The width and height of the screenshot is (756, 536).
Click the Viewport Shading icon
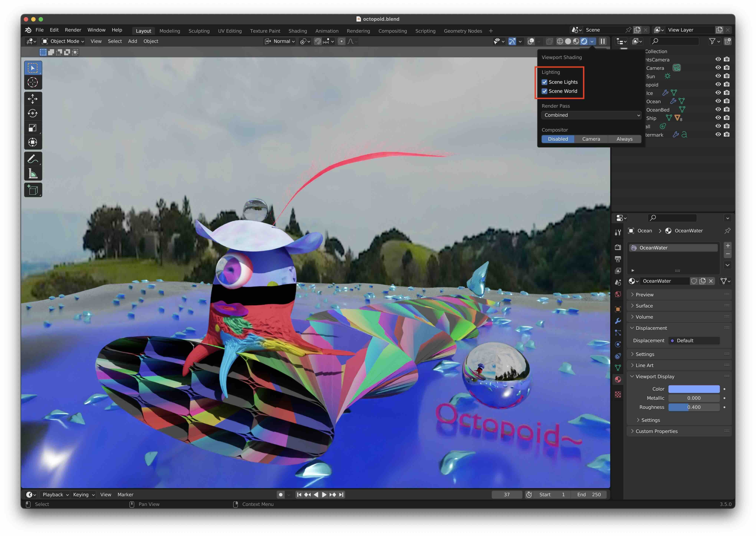click(x=583, y=41)
